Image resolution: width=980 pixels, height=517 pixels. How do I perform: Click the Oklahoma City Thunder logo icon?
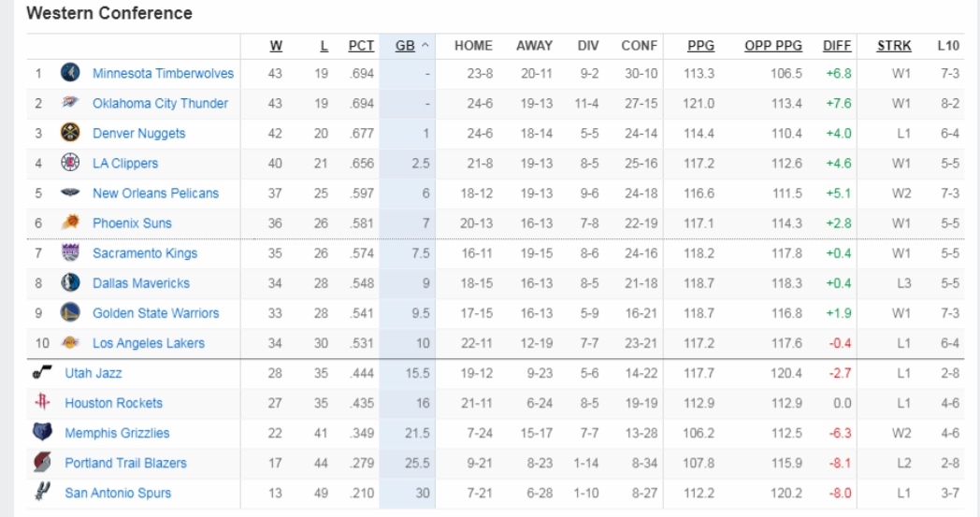(x=70, y=104)
